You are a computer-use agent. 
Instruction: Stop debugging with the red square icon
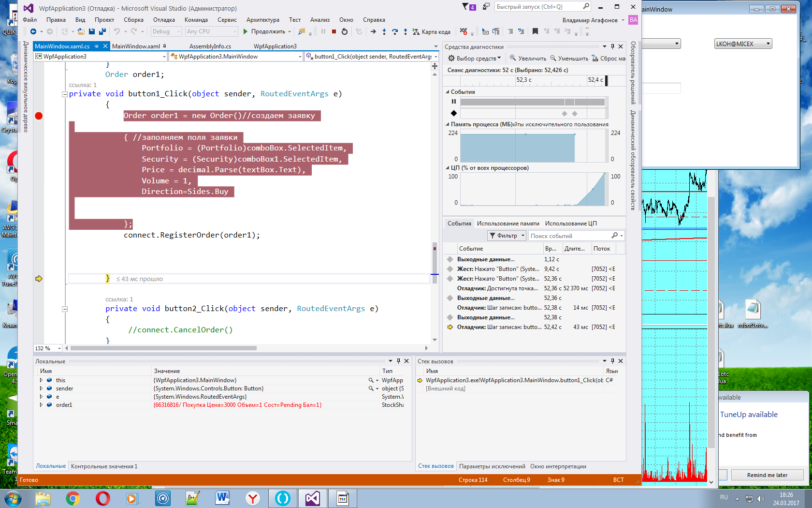coord(333,31)
